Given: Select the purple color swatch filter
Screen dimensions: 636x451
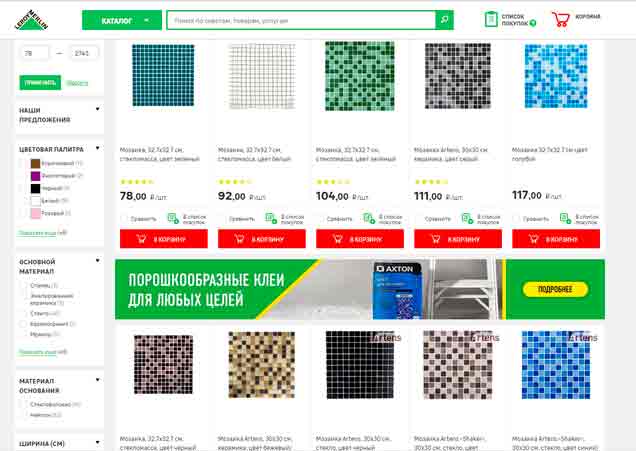Looking at the screenshot, I should point(36,176).
